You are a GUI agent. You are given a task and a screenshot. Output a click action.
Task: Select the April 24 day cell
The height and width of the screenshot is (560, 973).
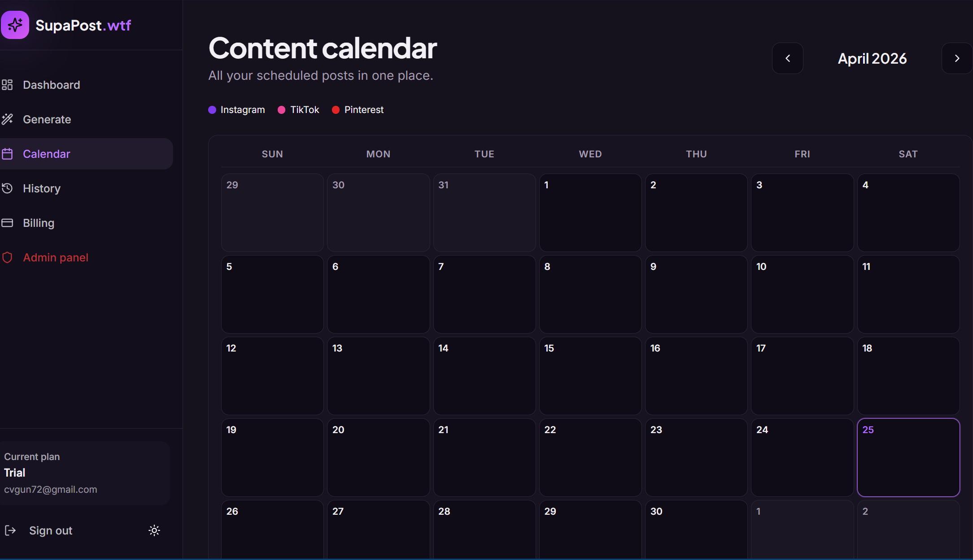(803, 457)
